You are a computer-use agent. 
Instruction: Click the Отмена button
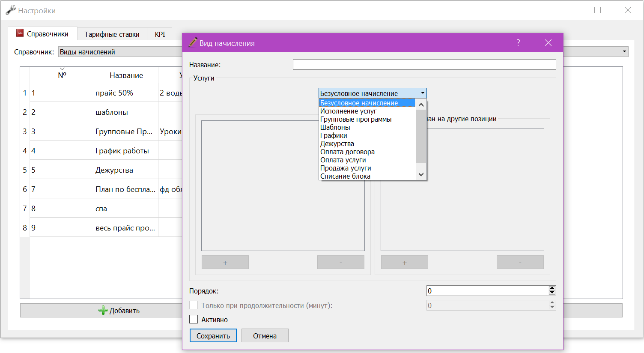tap(265, 335)
